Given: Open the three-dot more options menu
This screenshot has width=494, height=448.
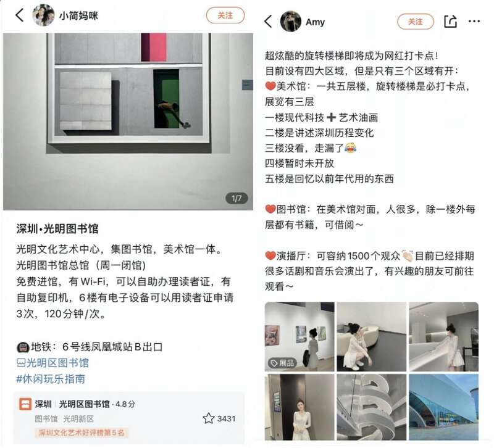Looking at the screenshot, I should (x=474, y=22).
